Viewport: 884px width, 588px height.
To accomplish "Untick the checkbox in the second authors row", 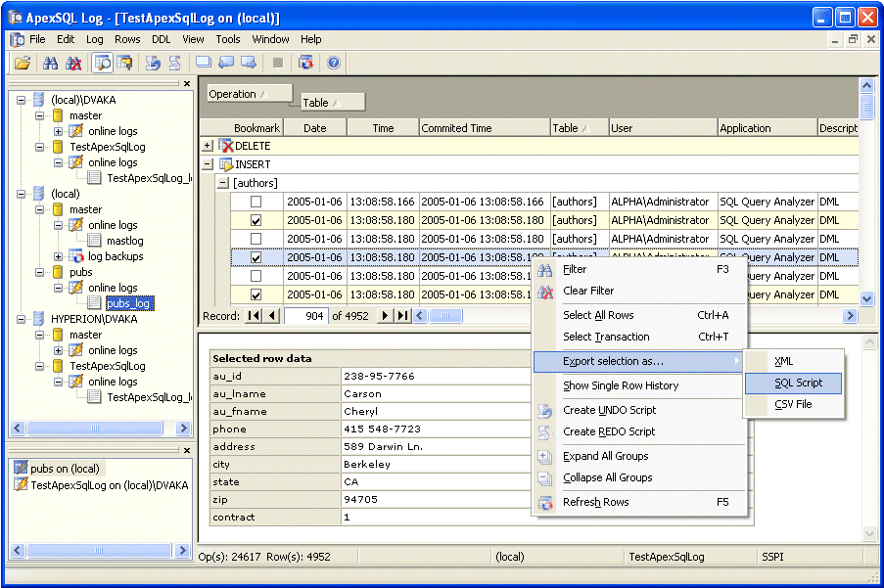I will click(x=256, y=220).
